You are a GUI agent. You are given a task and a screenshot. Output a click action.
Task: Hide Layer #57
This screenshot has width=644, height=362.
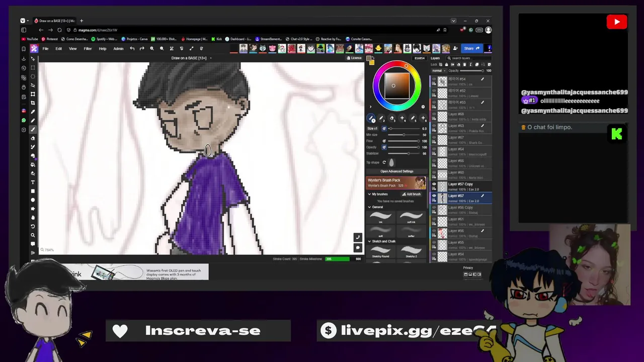pyautogui.click(x=434, y=196)
